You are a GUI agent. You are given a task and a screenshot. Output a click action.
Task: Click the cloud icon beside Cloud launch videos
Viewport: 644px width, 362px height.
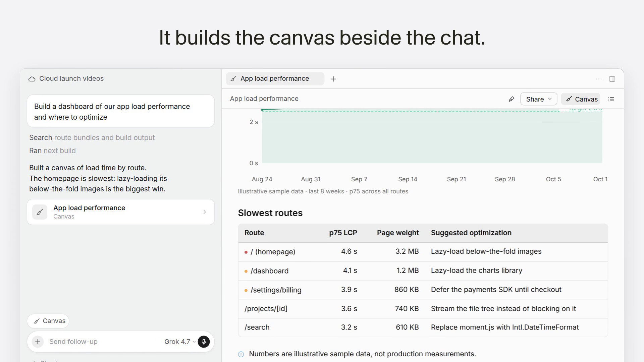coord(32,79)
